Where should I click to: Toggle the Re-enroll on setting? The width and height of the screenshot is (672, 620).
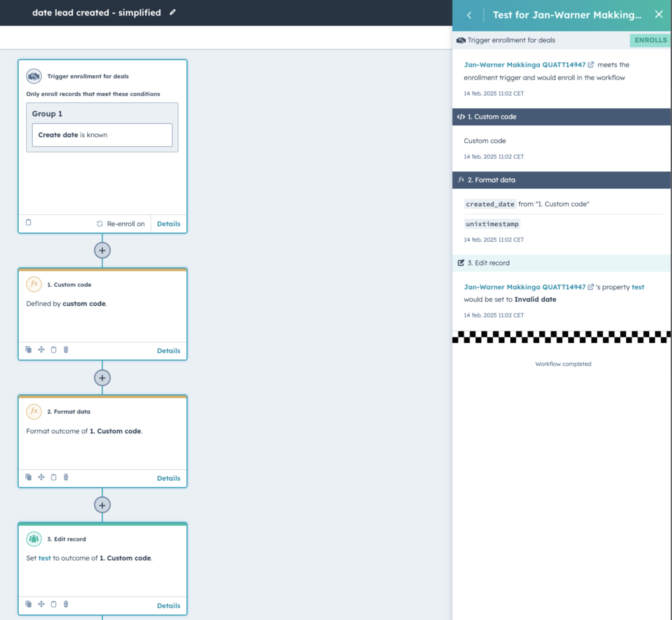click(x=121, y=223)
